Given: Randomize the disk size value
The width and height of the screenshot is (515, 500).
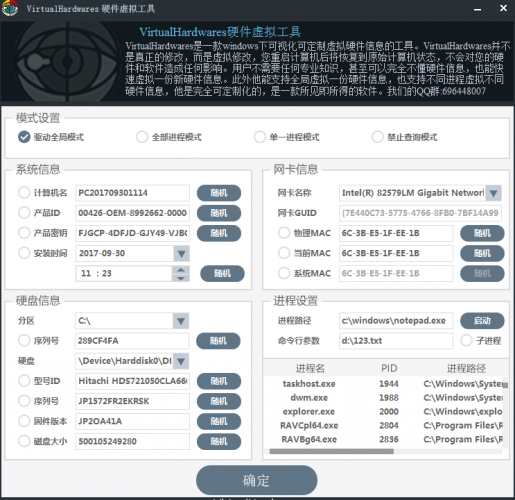Looking at the screenshot, I should click(219, 442).
